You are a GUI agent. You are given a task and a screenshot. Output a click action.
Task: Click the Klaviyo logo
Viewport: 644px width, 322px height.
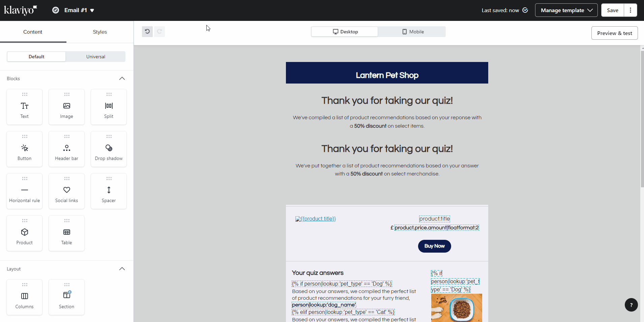(21, 10)
